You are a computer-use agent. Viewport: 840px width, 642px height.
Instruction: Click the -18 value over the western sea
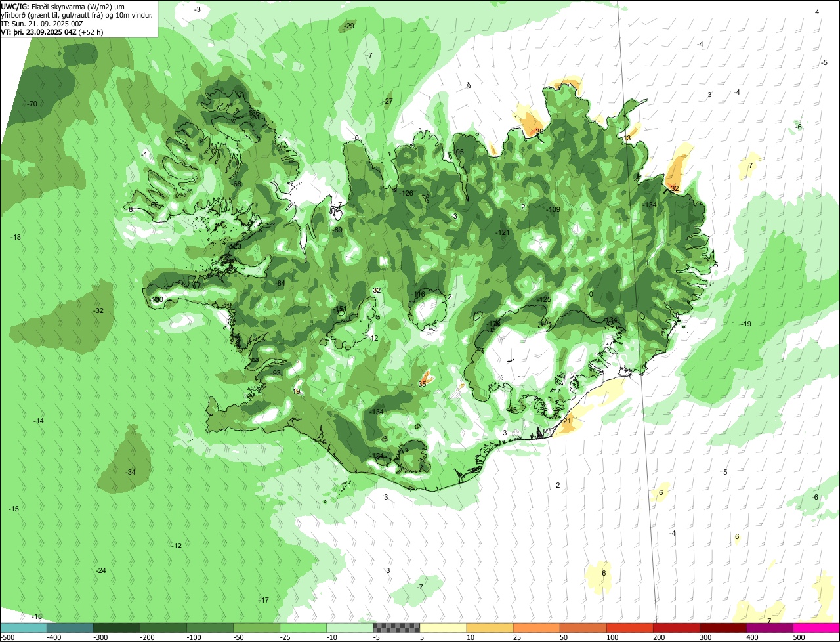(x=16, y=237)
